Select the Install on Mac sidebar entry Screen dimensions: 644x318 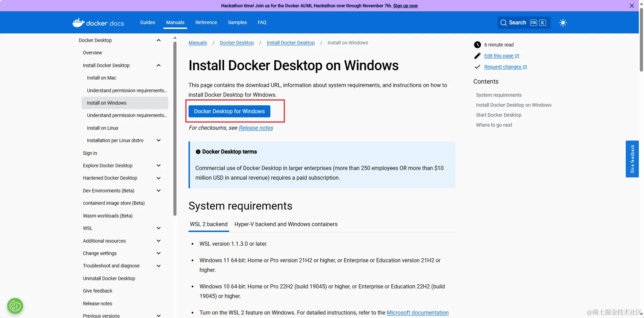(101, 78)
